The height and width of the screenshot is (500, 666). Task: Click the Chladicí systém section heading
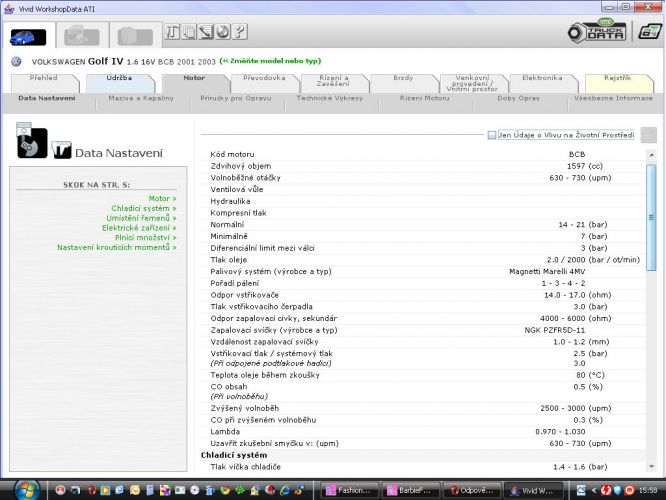click(x=234, y=455)
